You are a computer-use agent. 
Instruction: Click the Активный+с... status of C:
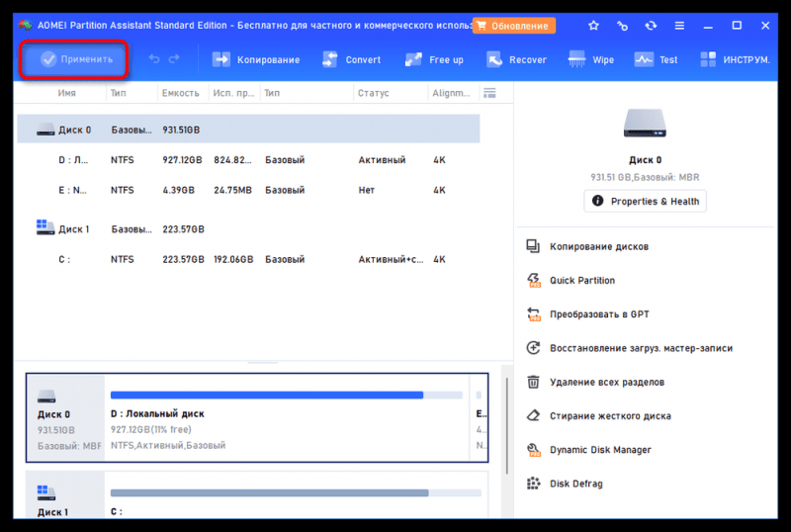(x=391, y=259)
